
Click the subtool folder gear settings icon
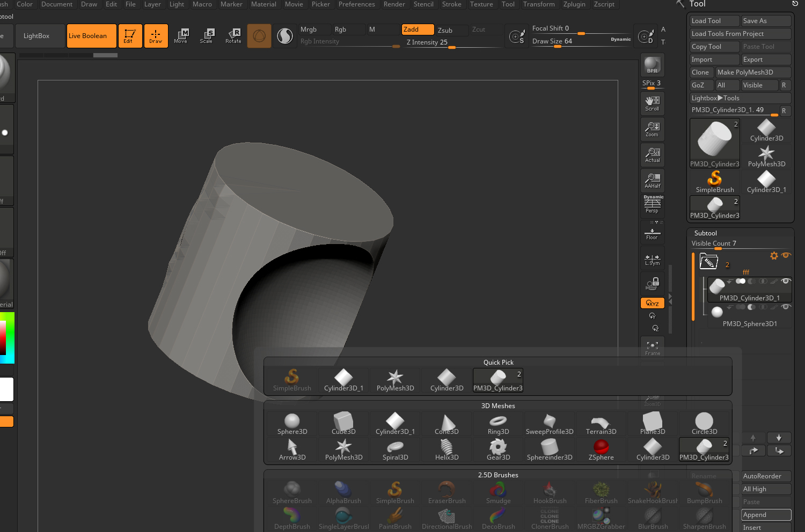click(x=774, y=256)
